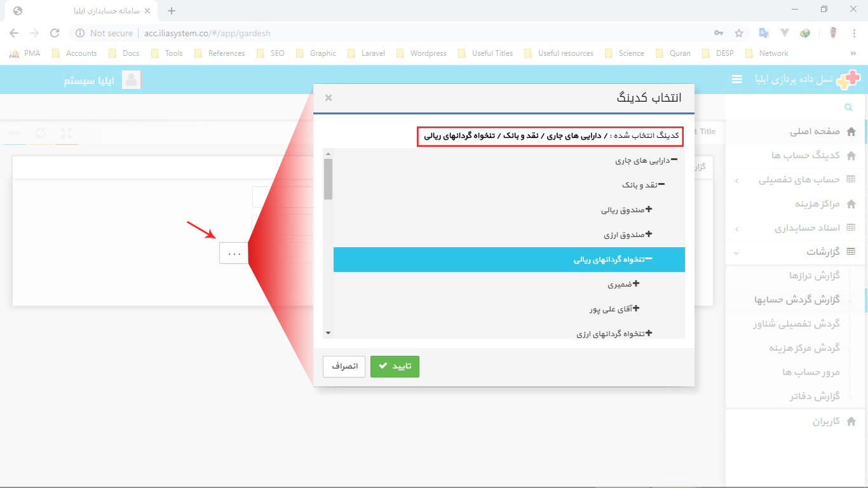This screenshot has width=868, height=488.
Task: Toggle the sidebar using the hamburger icon
Action: coord(736,79)
